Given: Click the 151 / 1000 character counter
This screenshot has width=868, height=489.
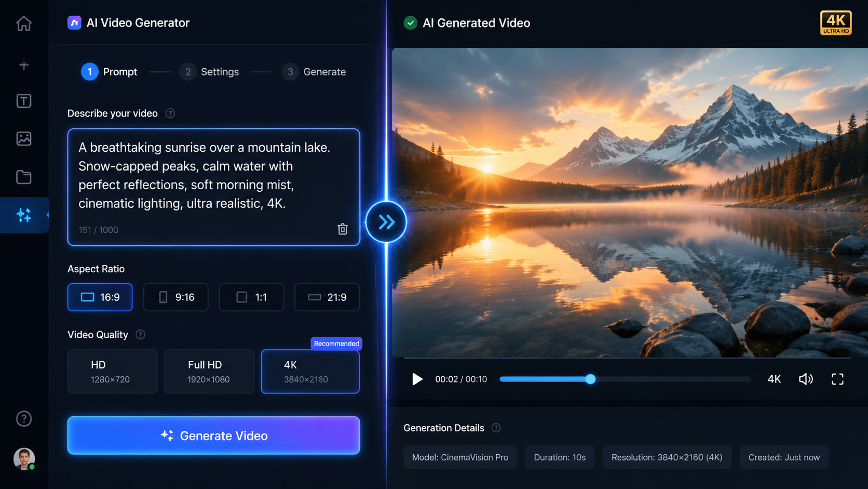Looking at the screenshot, I should pyautogui.click(x=98, y=230).
